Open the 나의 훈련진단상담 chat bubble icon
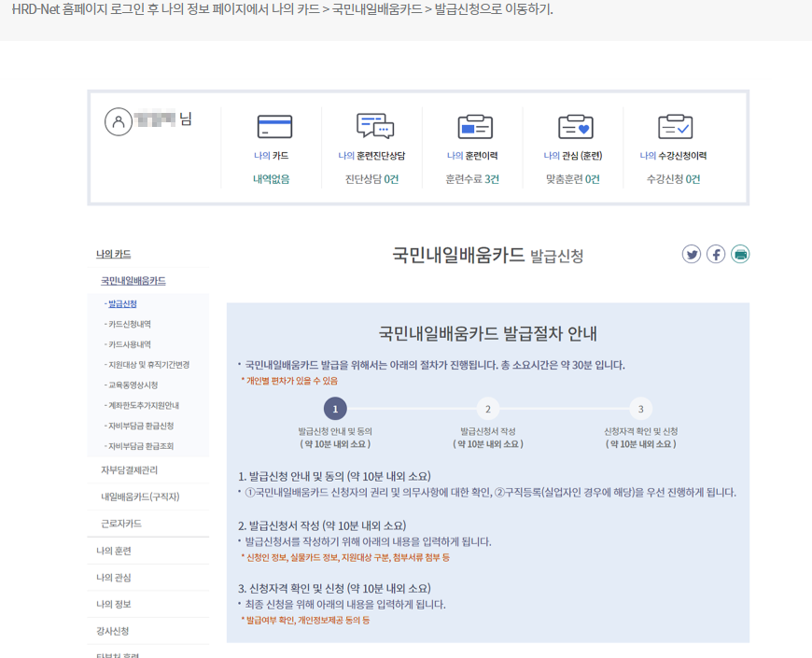Image resolution: width=812 pixels, height=658 pixels. (375, 126)
